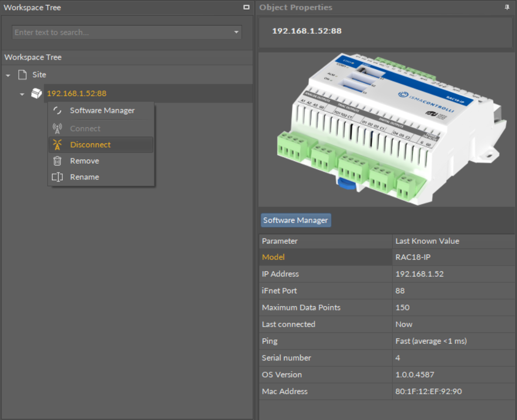The image size is (517, 420).
Task: Open the search box dropdown arrow
Action: [x=236, y=33]
